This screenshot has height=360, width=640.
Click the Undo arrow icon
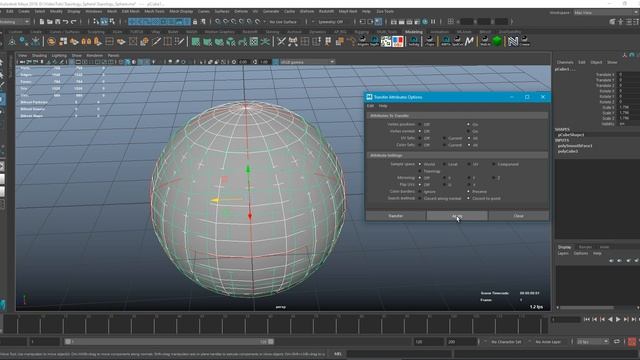pyautogui.click(x=66, y=22)
